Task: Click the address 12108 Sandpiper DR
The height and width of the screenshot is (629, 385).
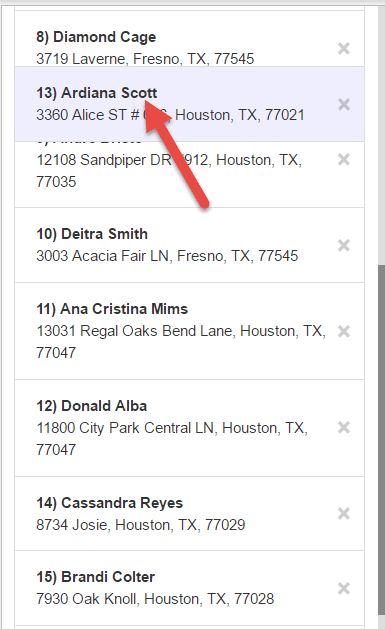Action: pyautogui.click(x=169, y=170)
